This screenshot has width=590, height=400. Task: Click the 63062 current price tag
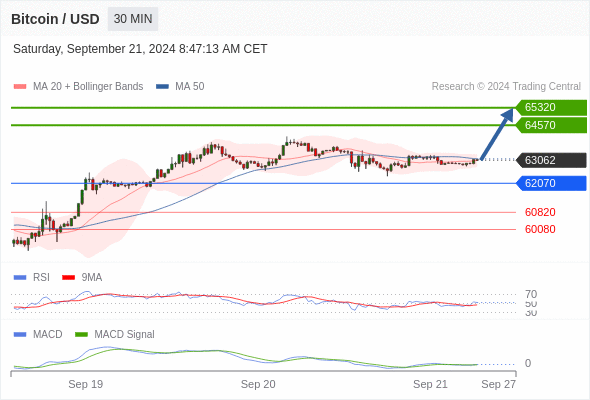click(x=551, y=160)
